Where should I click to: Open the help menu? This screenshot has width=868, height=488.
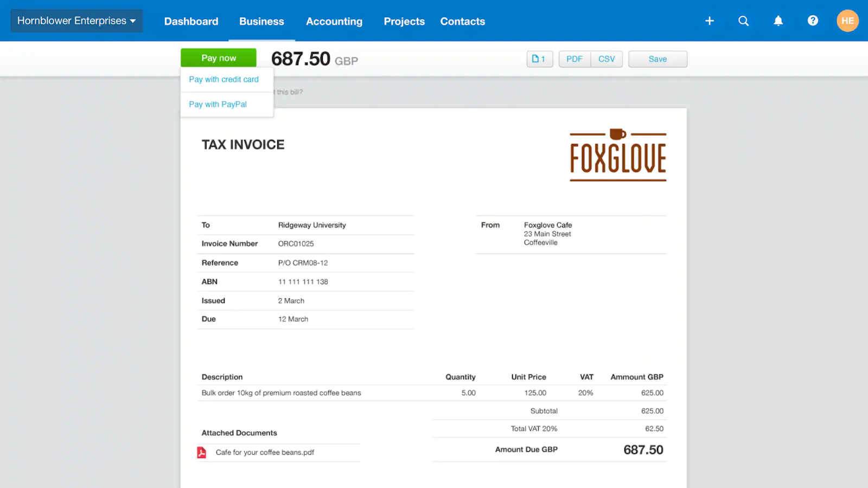pos(813,21)
